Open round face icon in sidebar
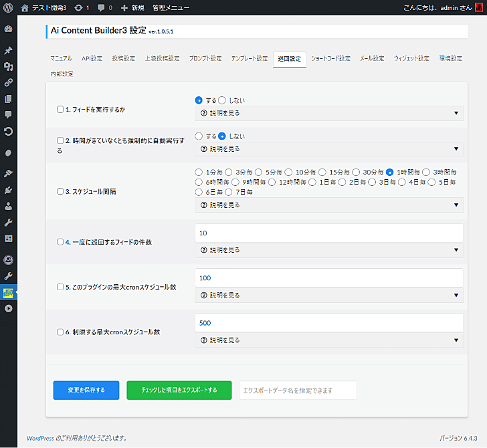 tap(9, 260)
